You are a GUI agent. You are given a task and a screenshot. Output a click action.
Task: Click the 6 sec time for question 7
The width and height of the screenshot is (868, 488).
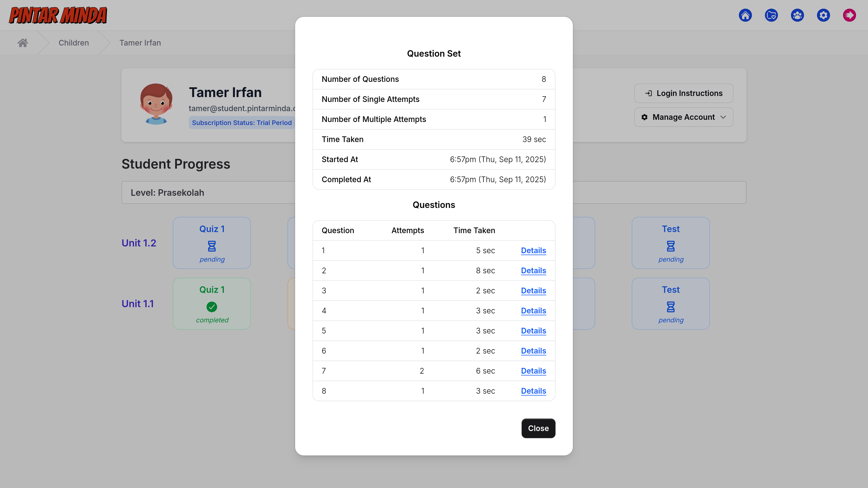point(485,371)
